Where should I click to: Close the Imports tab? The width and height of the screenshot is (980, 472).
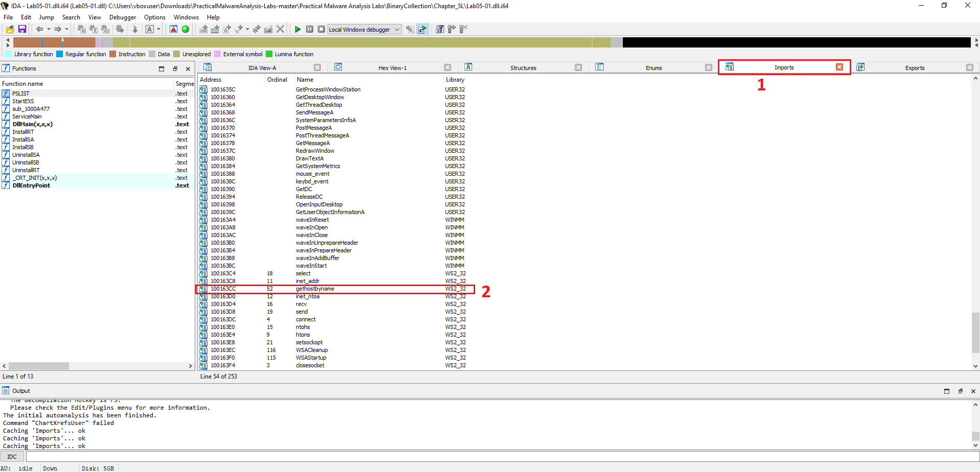[x=839, y=66]
